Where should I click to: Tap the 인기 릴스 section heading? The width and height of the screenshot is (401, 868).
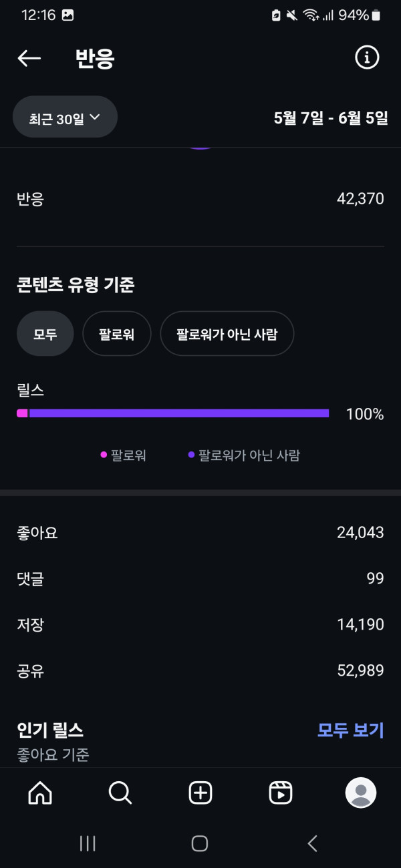[50, 730]
